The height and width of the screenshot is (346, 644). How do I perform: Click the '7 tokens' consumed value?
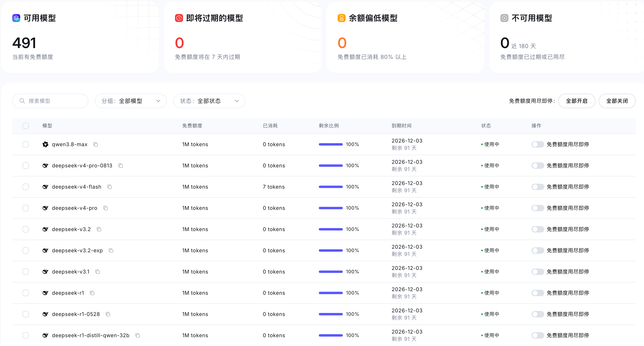(x=274, y=187)
